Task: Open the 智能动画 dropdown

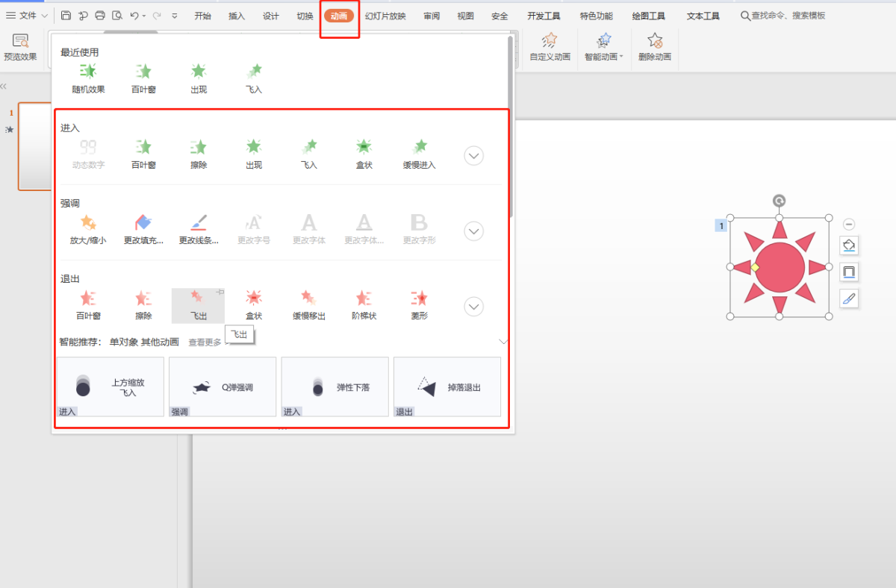Action: (605, 47)
